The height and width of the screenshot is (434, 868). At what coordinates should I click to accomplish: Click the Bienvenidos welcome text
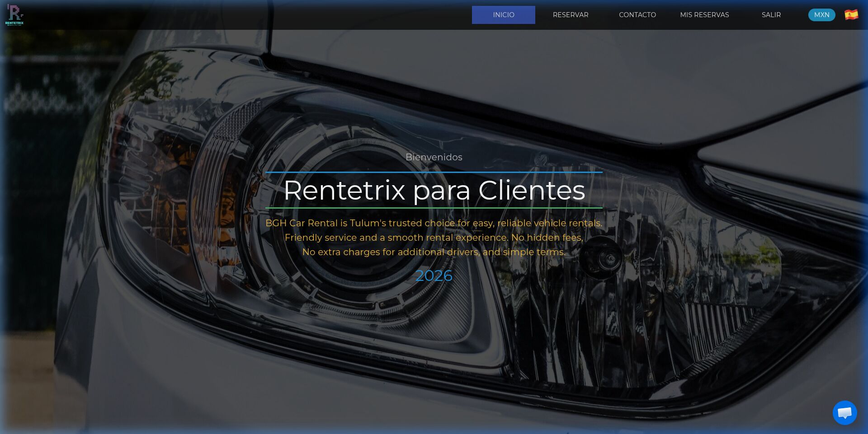click(434, 157)
